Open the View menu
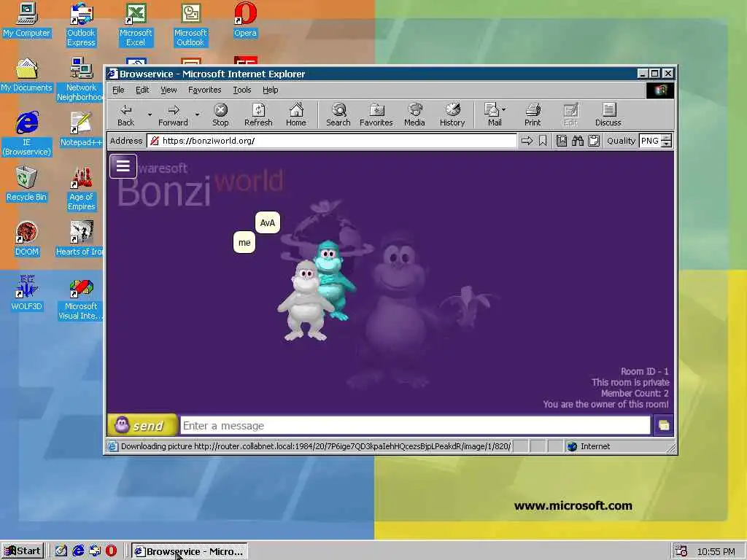This screenshot has width=747, height=560. (x=169, y=90)
